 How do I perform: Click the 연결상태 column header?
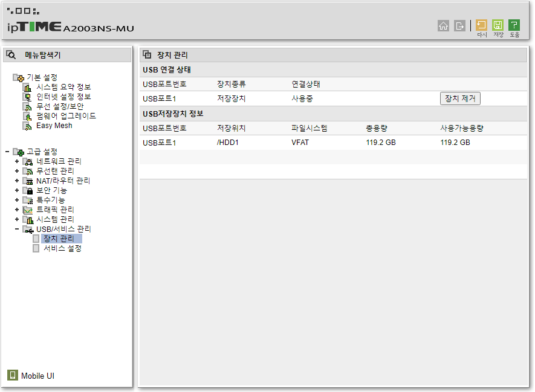coord(306,84)
